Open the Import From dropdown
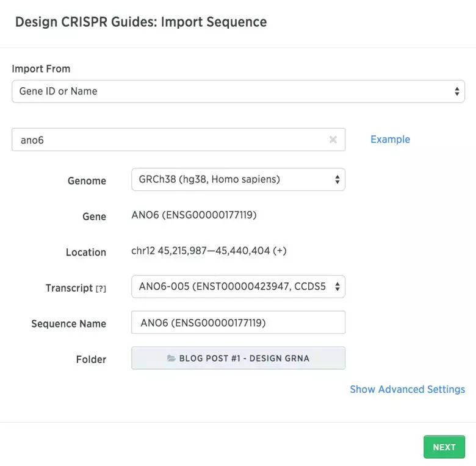This screenshot has width=476, height=466. 238,91
